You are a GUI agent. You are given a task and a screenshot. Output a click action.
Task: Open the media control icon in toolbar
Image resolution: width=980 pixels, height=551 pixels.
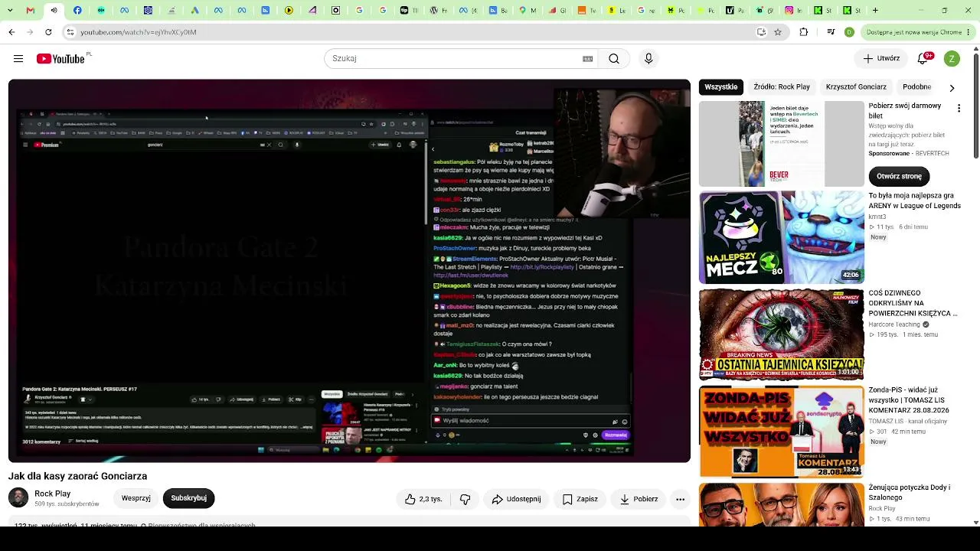831,32
